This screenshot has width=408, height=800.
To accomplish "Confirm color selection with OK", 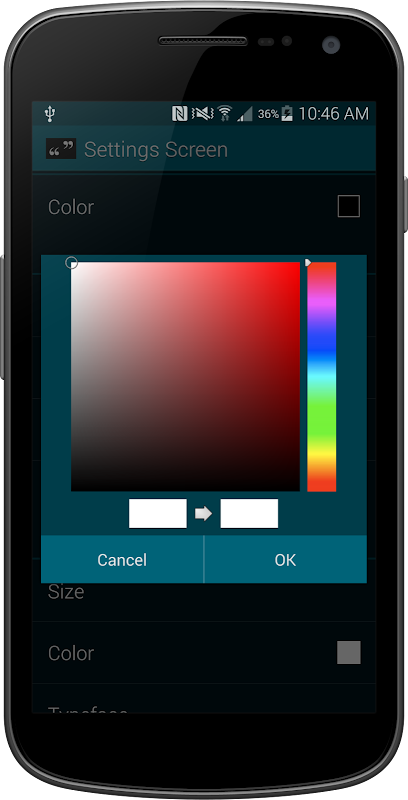I will 285,560.
